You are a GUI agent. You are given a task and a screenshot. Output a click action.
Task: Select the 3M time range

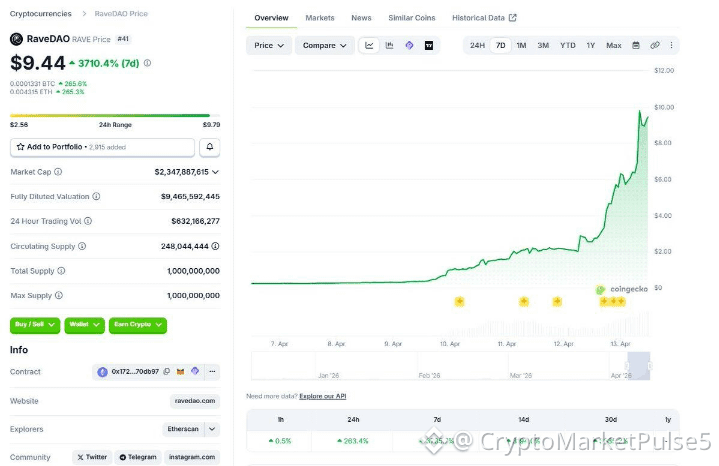coord(543,45)
